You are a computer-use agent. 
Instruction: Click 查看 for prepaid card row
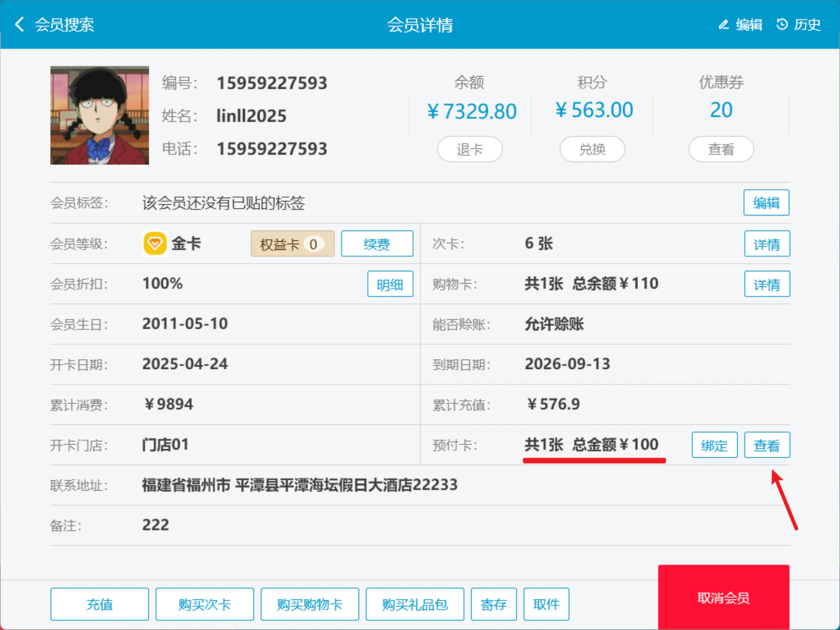click(x=767, y=445)
